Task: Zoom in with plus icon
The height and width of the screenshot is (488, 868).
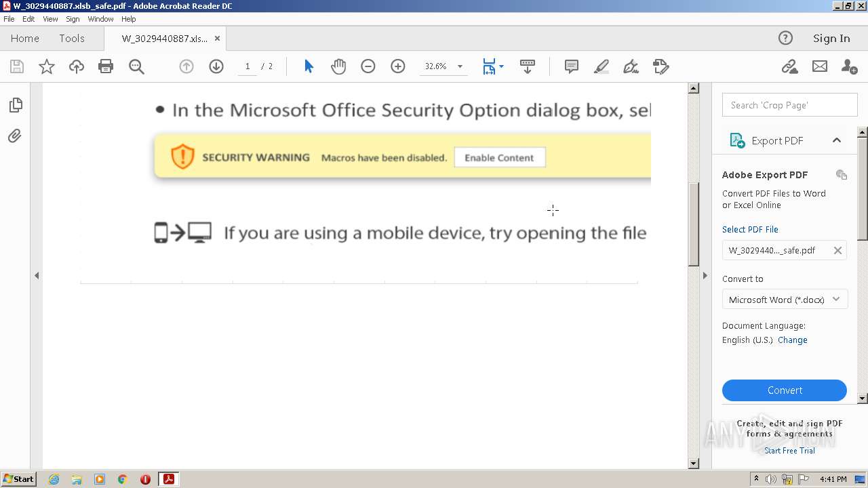Action: pyautogui.click(x=398, y=66)
